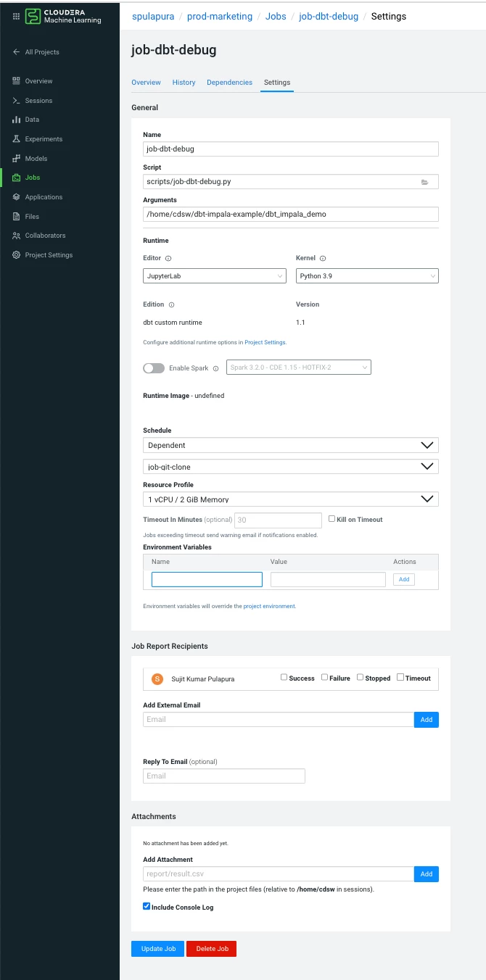
Task: Open the project environment link
Action: (x=269, y=606)
